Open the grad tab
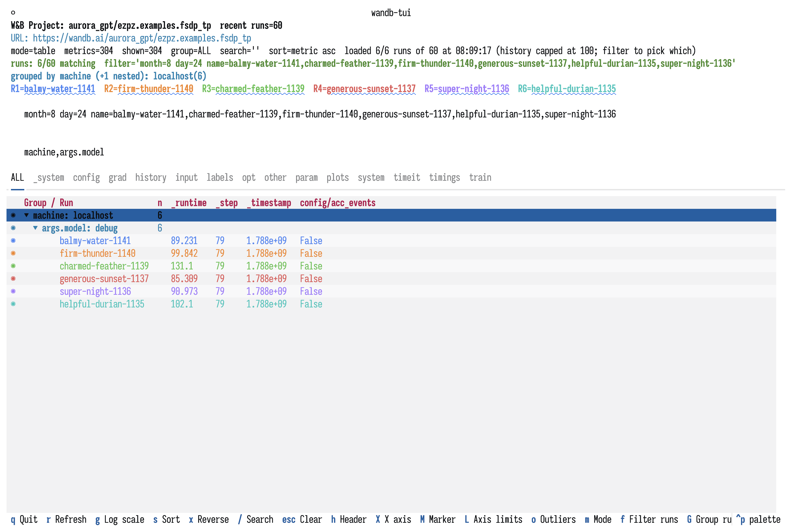The height and width of the screenshot is (532, 792). (117, 177)
